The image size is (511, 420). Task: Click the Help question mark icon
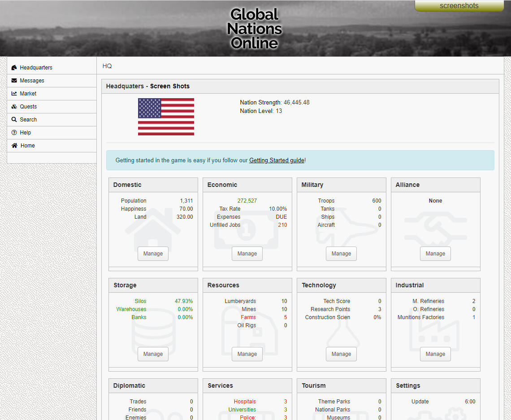14,133
